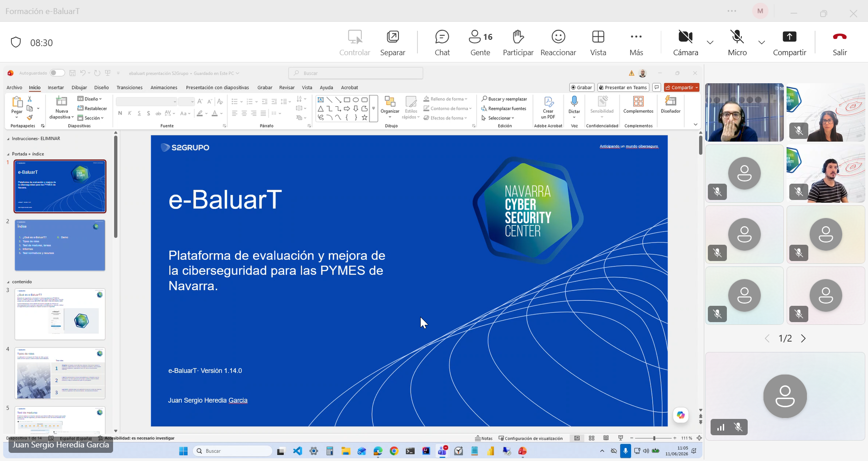The image size is (868, 461).
Task: Open the Organizar arrange menu
Action: (x=390, y=107)
